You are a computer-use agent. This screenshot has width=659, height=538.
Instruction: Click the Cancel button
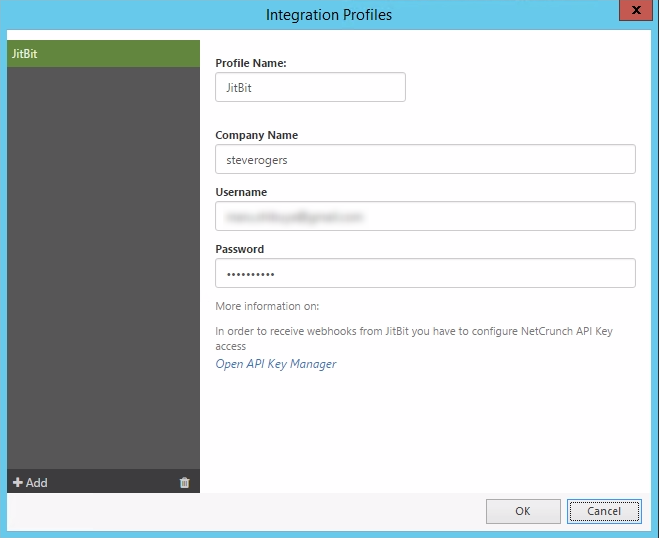pos(604,511)
